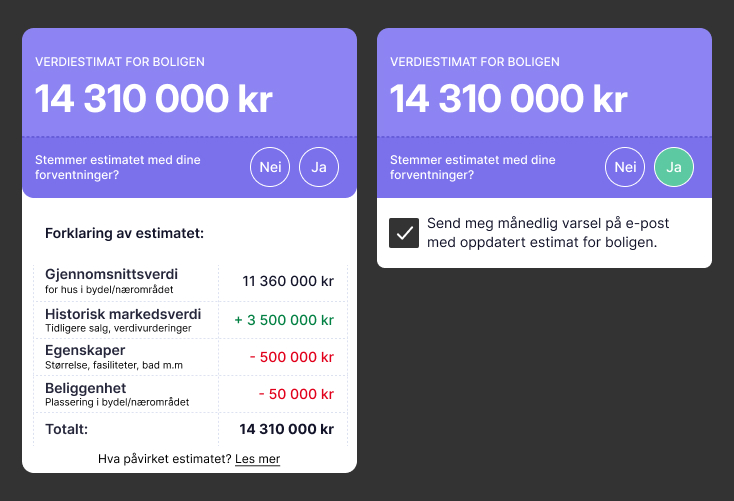Click Send meg månedlig varsel label text
Viewport: 734px width, 501px height.
pos(548,233)
